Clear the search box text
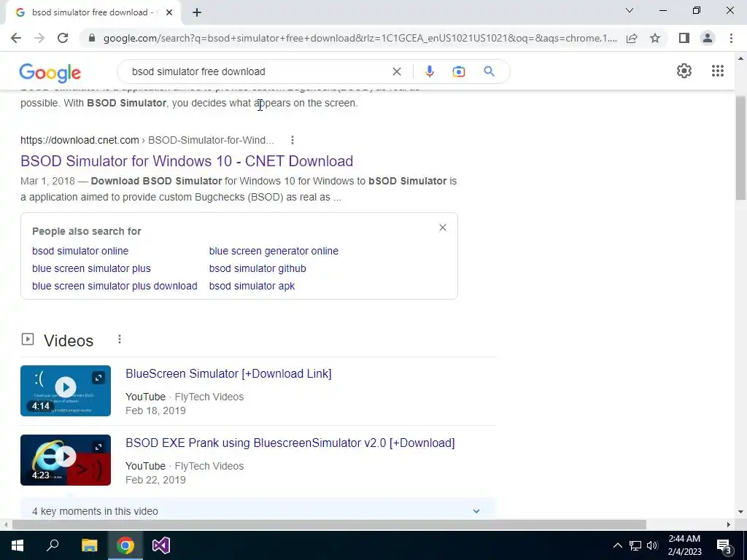 click(x=396, y=71)
